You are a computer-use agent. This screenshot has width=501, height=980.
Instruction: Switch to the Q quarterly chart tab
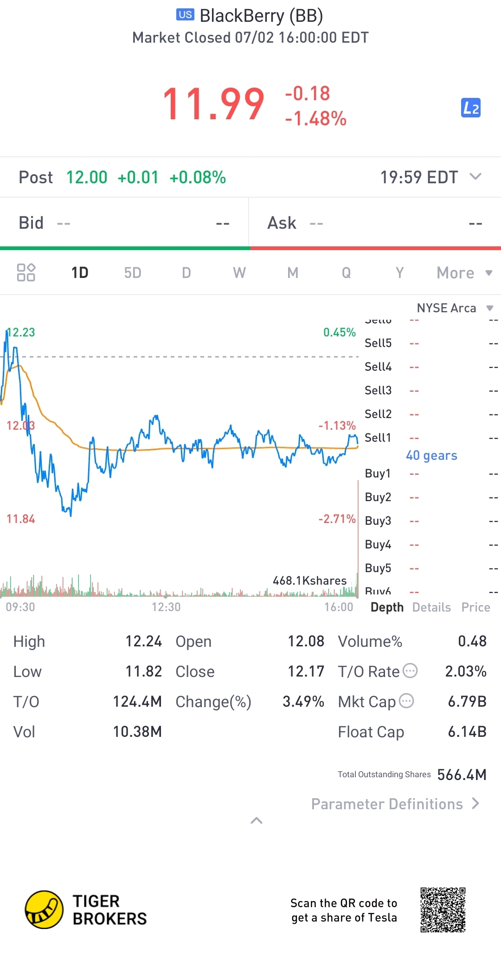[346, 273]
